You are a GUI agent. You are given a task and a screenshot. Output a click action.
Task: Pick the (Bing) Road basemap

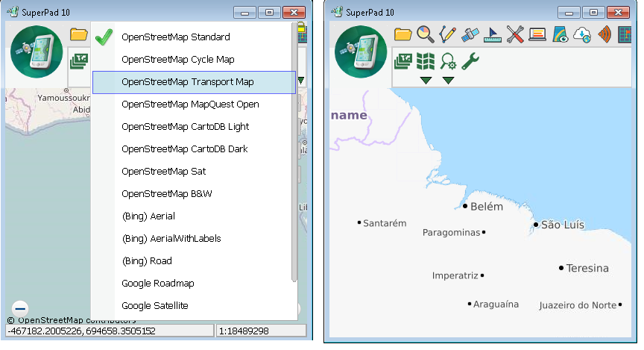click(x=194, y=261)
